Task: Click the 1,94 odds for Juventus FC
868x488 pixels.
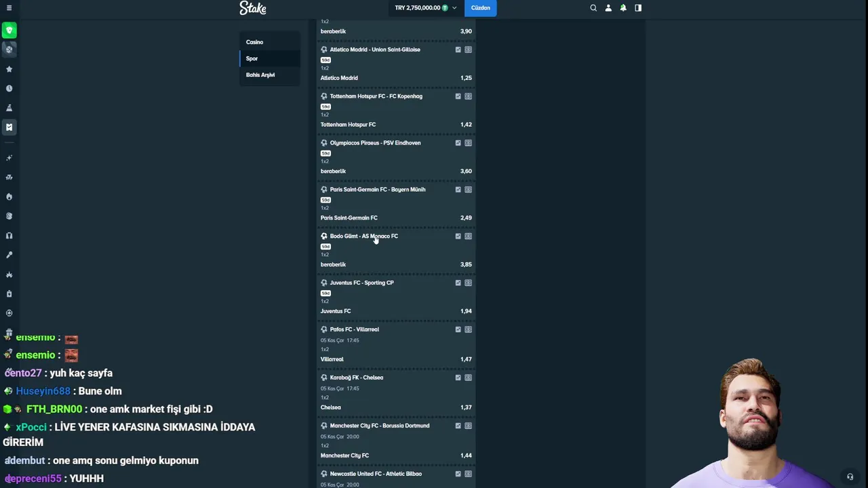Action: tap(466, 311)
